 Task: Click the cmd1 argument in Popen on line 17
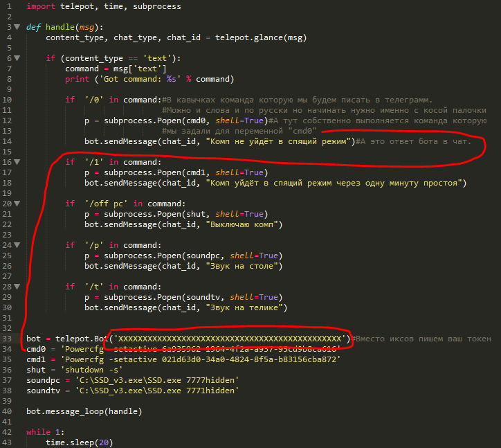click(x=196, y=172)
